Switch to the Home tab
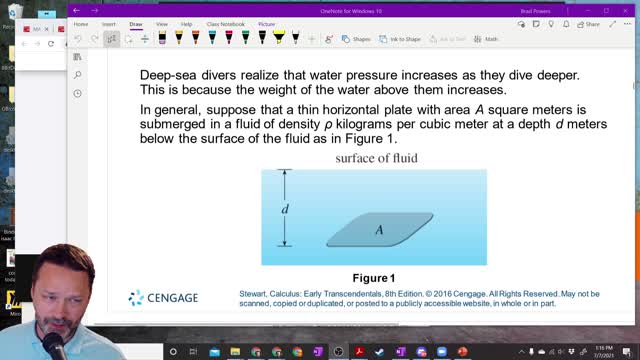This screenshot has height=360, width=640. tap(81, 24)
